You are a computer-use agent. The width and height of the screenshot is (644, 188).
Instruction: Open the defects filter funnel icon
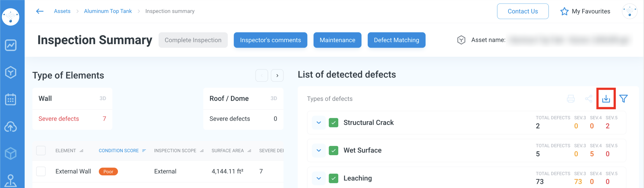624,99
